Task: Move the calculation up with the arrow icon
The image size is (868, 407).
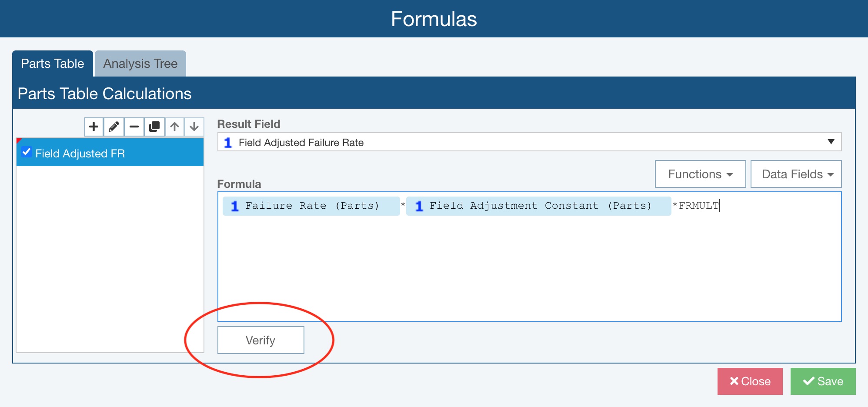Action: (174, 127)
